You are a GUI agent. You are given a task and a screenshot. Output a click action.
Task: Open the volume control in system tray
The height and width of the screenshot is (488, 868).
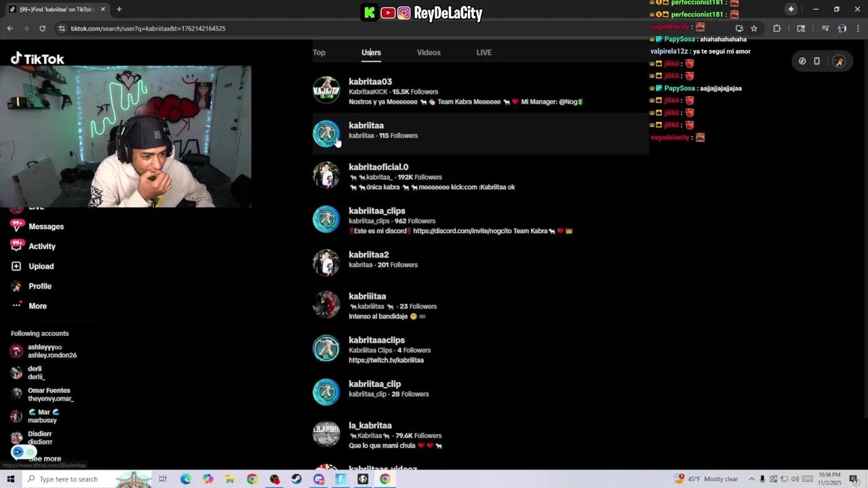point(795,479)
